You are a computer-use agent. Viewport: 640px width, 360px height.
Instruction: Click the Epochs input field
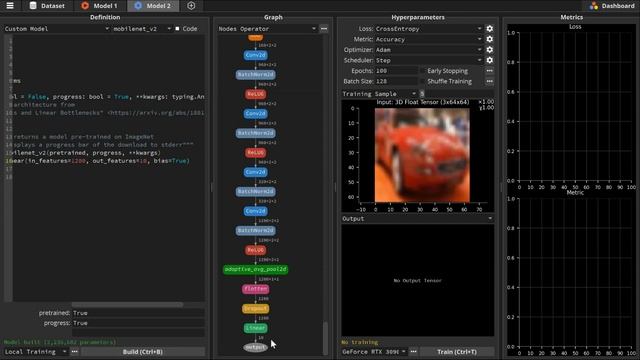coord(396,71)
